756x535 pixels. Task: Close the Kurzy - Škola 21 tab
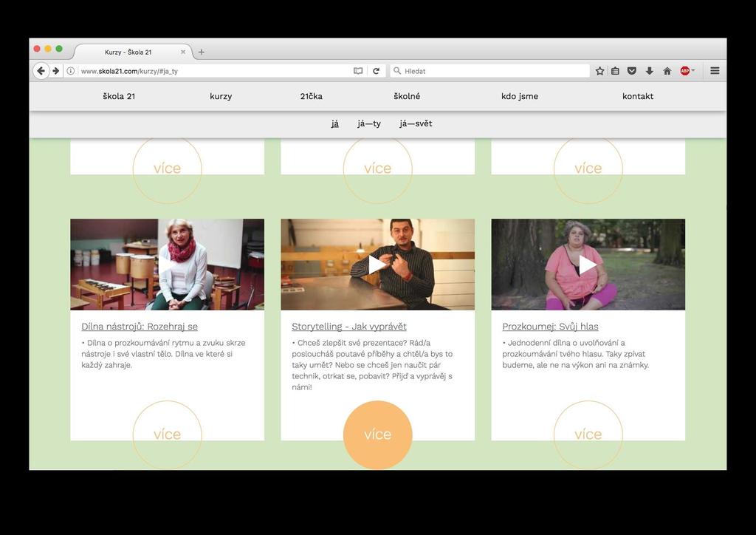(183, 52)
